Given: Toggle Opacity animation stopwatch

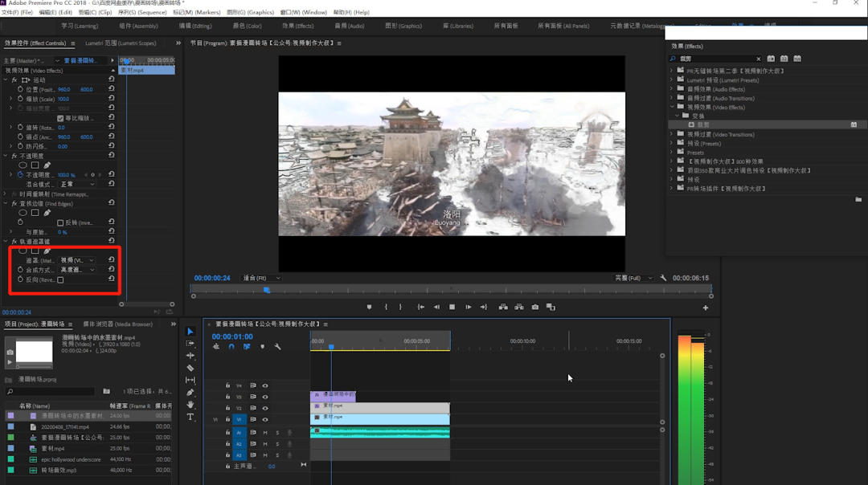Looking at the screenshot, I should (x=20, y=175).
